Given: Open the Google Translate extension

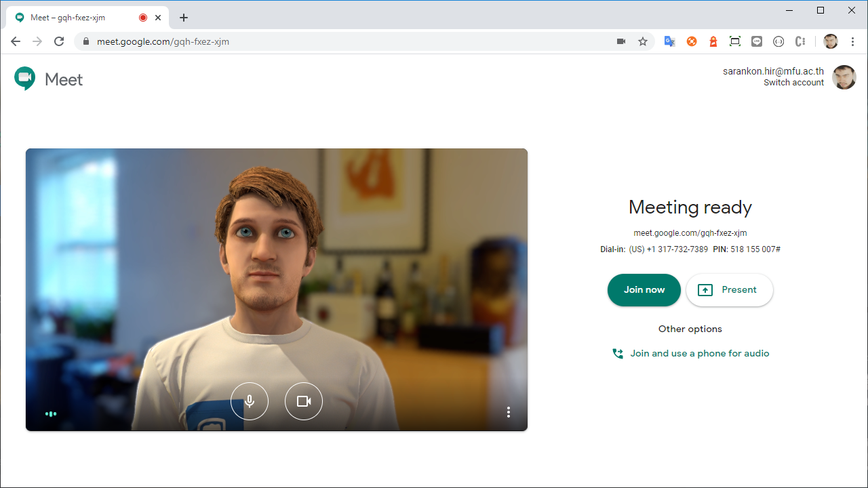Looking at the screenshot, I should point(669,41).
